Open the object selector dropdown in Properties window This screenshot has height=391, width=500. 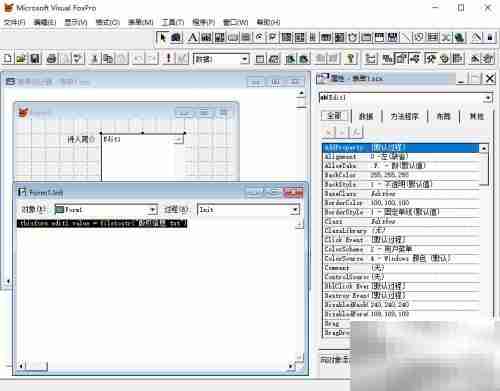488,98
